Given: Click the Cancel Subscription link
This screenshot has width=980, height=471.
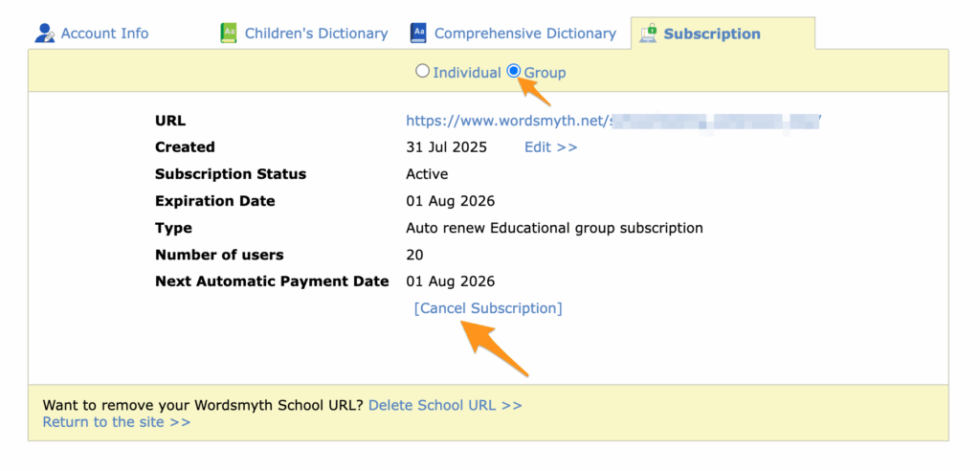Looking at the screenshot, I should (488, 308).
